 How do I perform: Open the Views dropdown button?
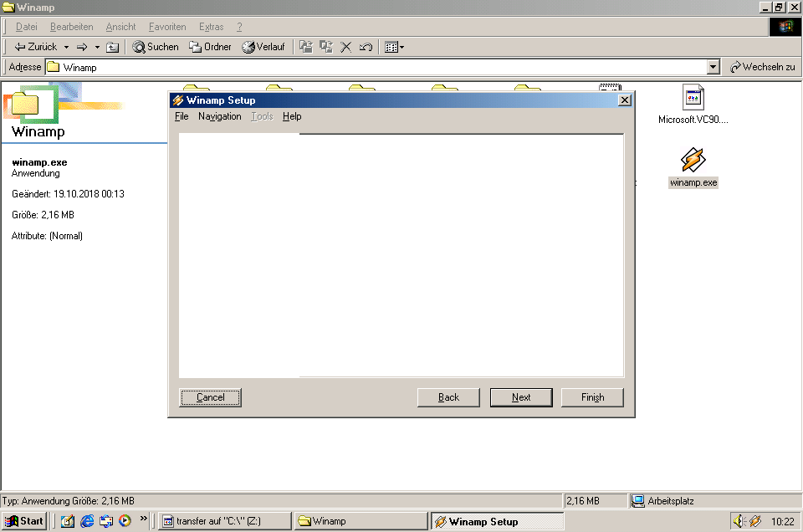point(394,47)
